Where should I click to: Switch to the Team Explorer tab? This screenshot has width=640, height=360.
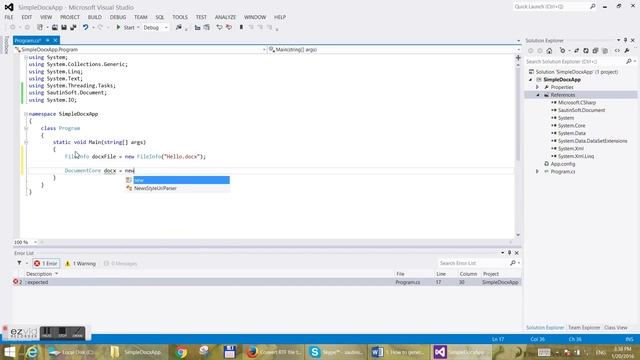tap(584, 328)
